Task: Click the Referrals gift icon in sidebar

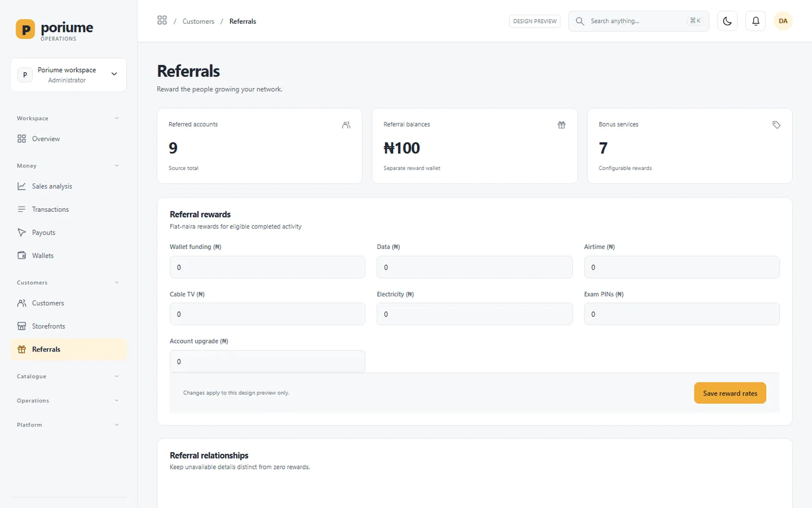Action: click(21, 349)
